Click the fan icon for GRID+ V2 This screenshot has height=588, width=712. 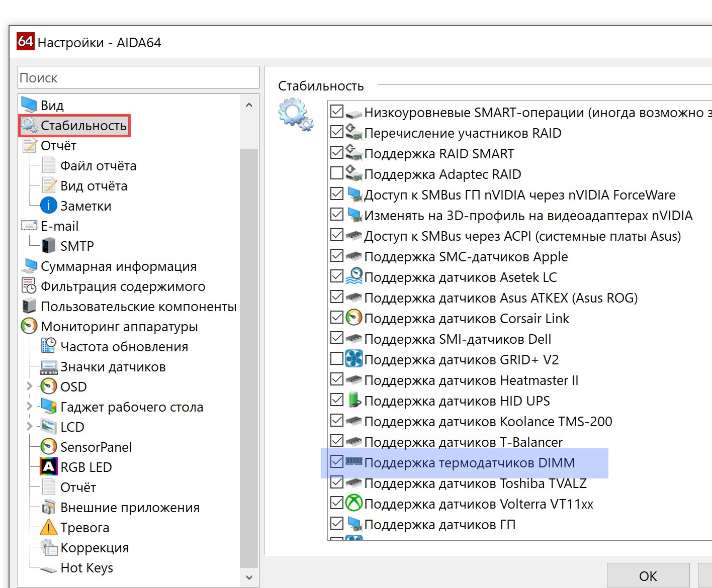pos(354,359)
